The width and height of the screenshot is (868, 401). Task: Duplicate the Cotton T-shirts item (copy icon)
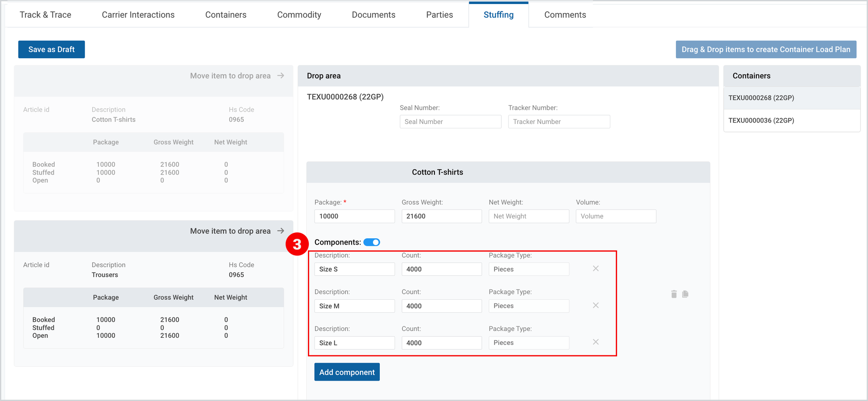coord(685,294)
